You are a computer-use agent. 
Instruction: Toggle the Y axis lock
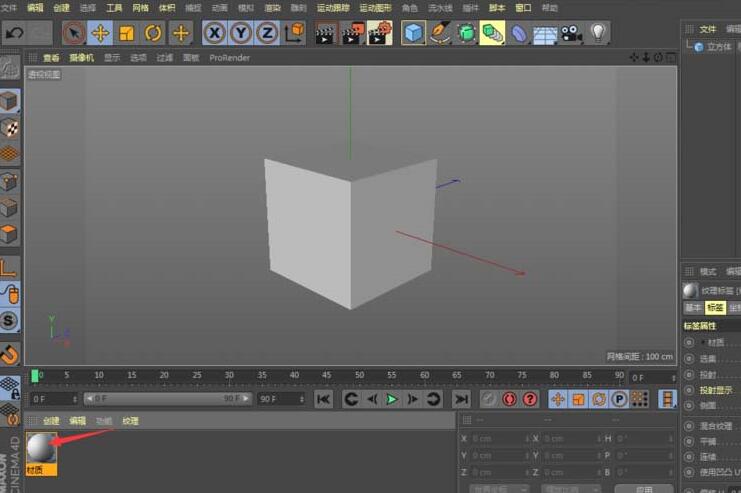tap(241, 33)
